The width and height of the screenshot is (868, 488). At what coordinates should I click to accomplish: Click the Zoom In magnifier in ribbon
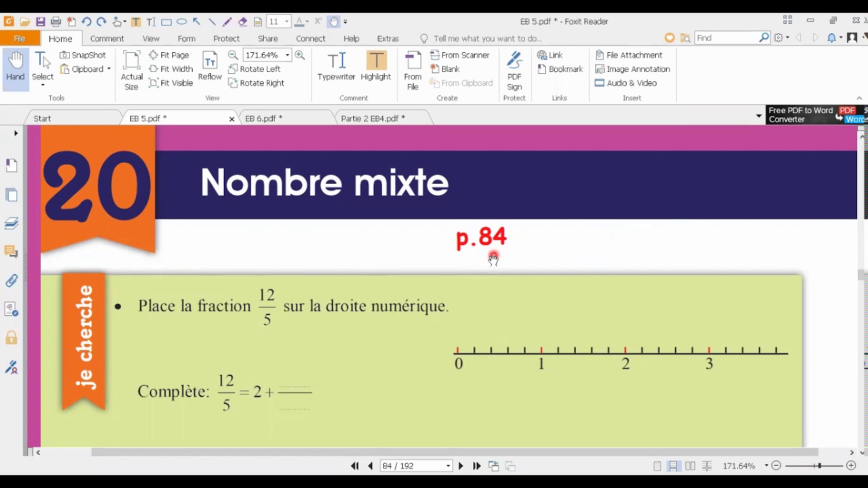point(300,55)
